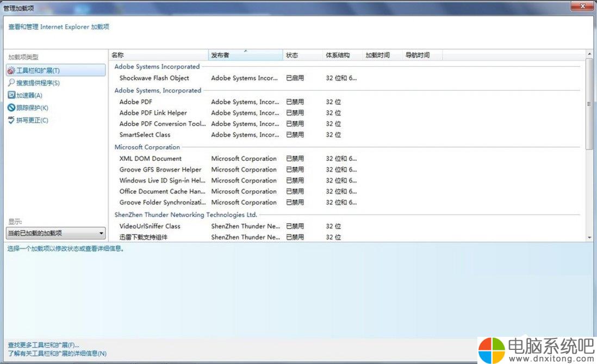The height and width of the screenshot is (364, 597).
Task: Sort by the 加载时间 column header
Action: 382,55
